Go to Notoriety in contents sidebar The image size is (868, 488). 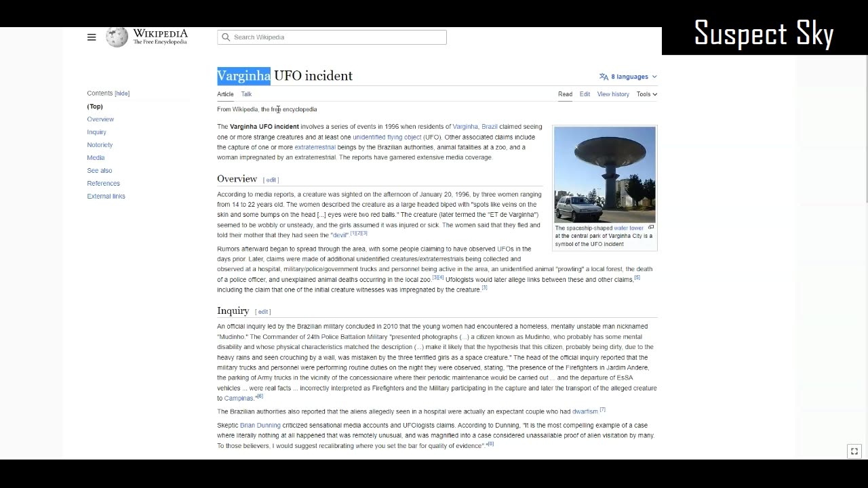point(100,145)
